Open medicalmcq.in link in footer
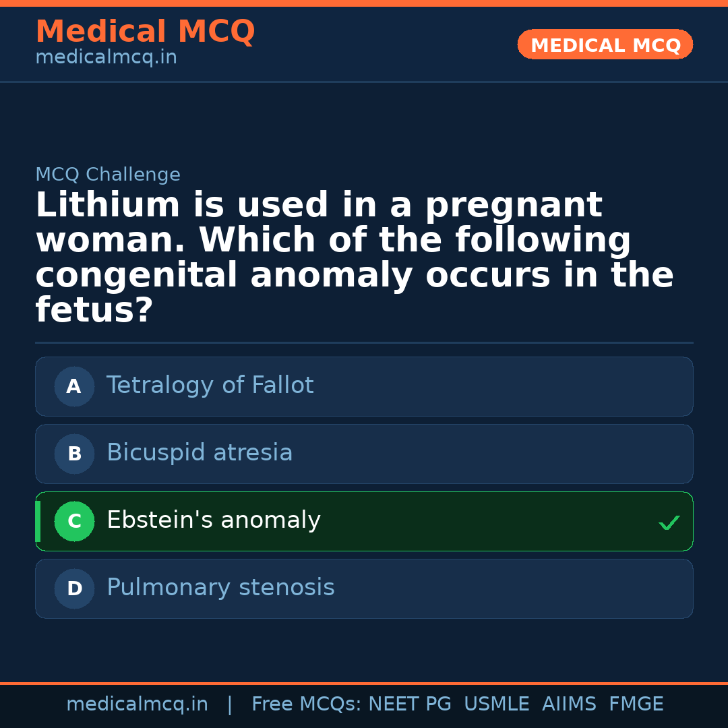Screen dimensions: 728x728 pos(138,704)
